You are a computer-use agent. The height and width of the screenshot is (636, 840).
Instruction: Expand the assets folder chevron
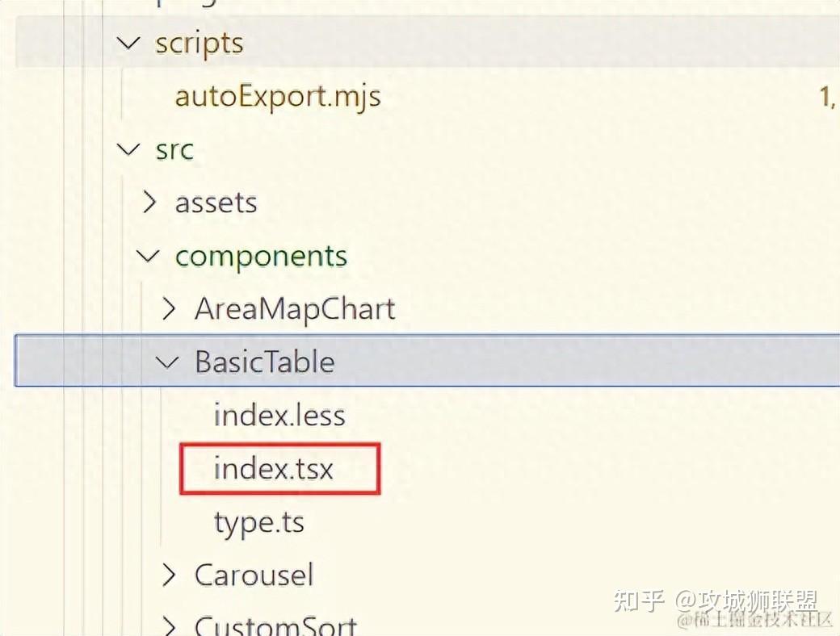tap(149, 203)
